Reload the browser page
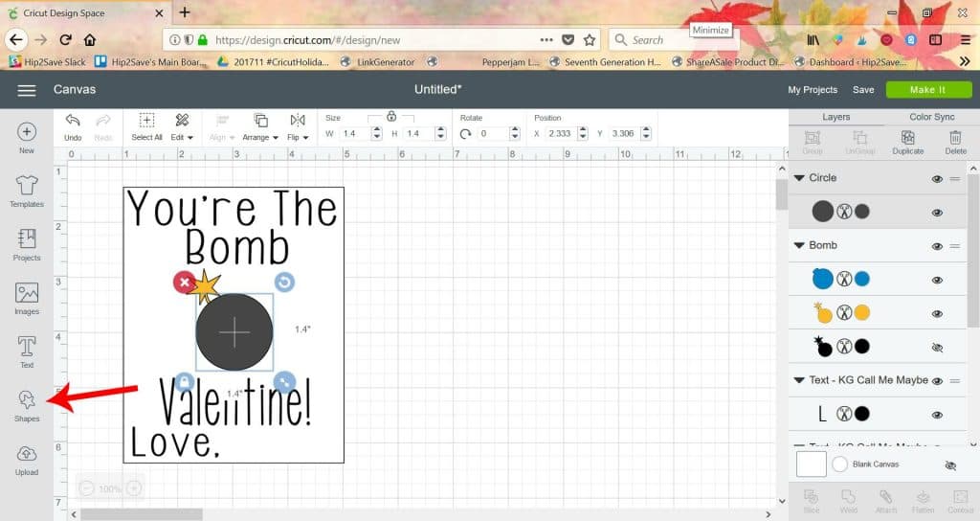Screen dimensions: 980x521 click(x=65, y=40)
